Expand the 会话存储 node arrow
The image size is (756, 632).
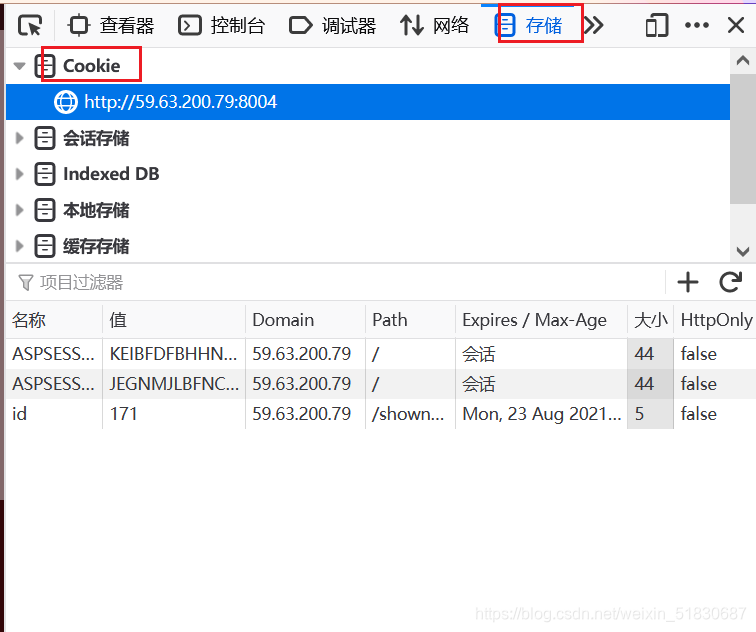(19, 138)
